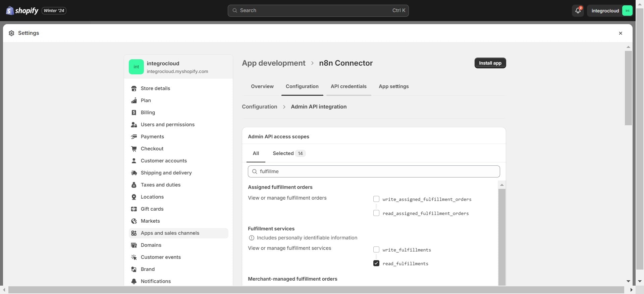Click the Users and permissions icon
Screen dimensions: 644x294
point(134,125)
